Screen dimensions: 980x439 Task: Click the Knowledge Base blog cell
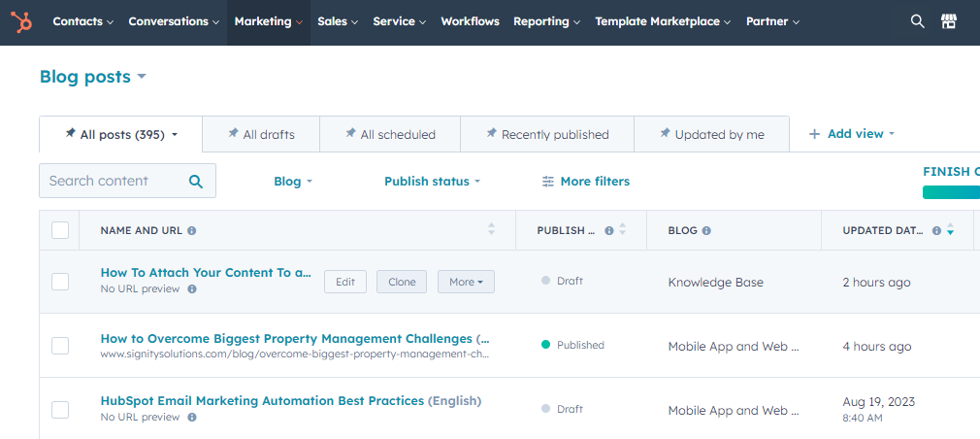[x=716, y=282]
